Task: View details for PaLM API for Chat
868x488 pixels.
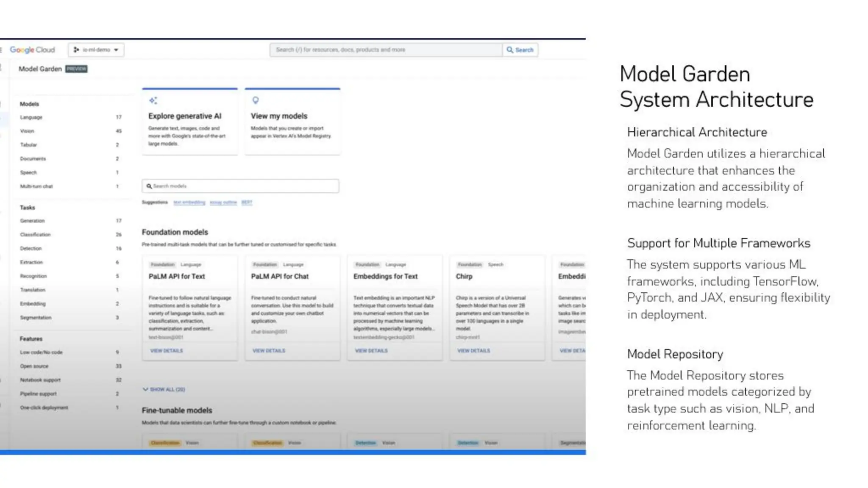Action: [x=269, y=351]
